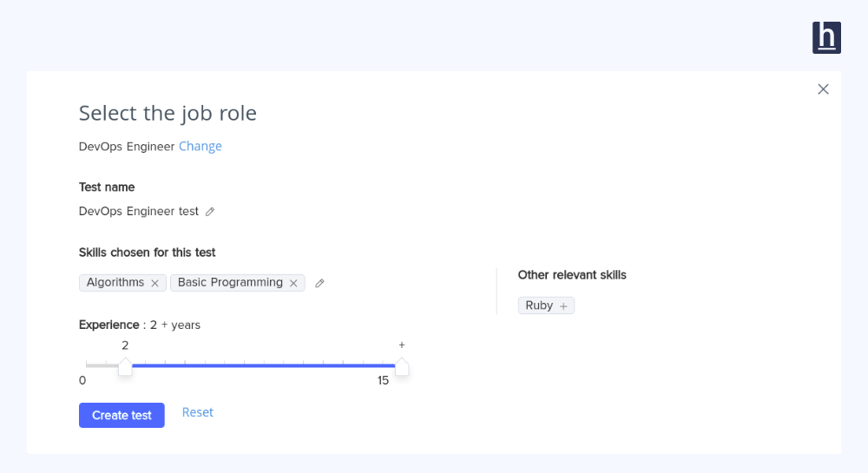Click the HackerEarth logo icon
The width and height of the screenshot is (868, 473).
click(826, 37)
